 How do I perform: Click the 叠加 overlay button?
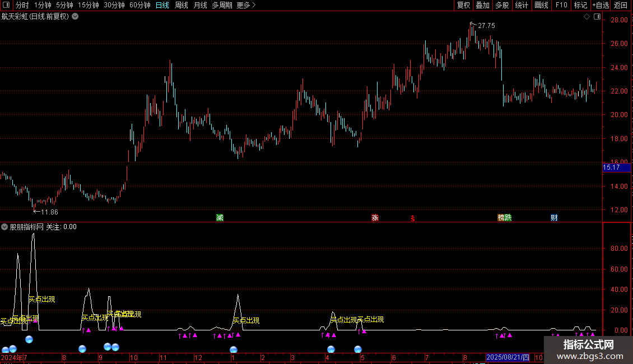pyautogui.click(x=483, y=5)
